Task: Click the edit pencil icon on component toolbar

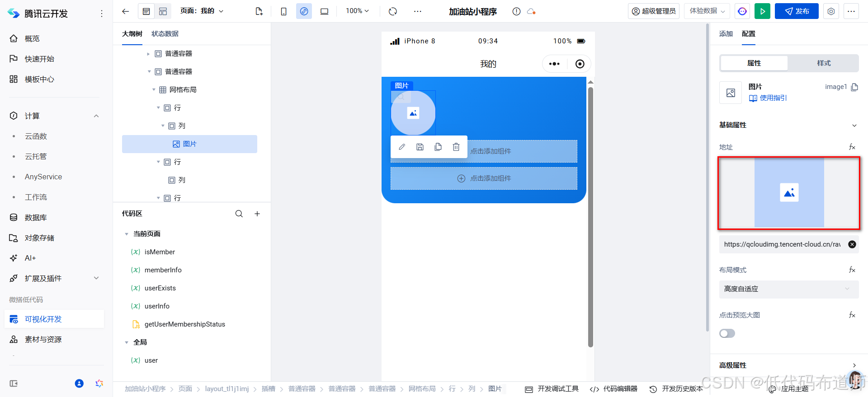Action: (x=402, y=147)
